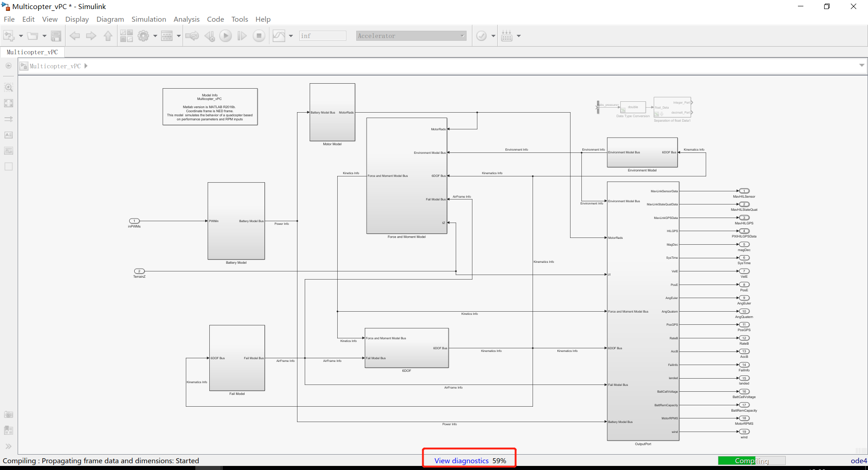Viewport: 868px width, 470px height.
Task: Select the inPWMs input port
Action: click(x=134, y=221)
